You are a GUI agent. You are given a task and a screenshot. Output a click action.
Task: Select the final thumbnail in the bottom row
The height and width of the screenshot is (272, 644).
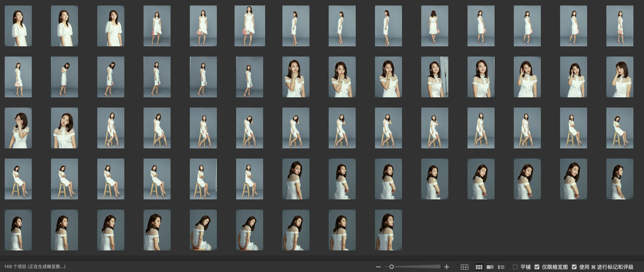coord(388,230)
